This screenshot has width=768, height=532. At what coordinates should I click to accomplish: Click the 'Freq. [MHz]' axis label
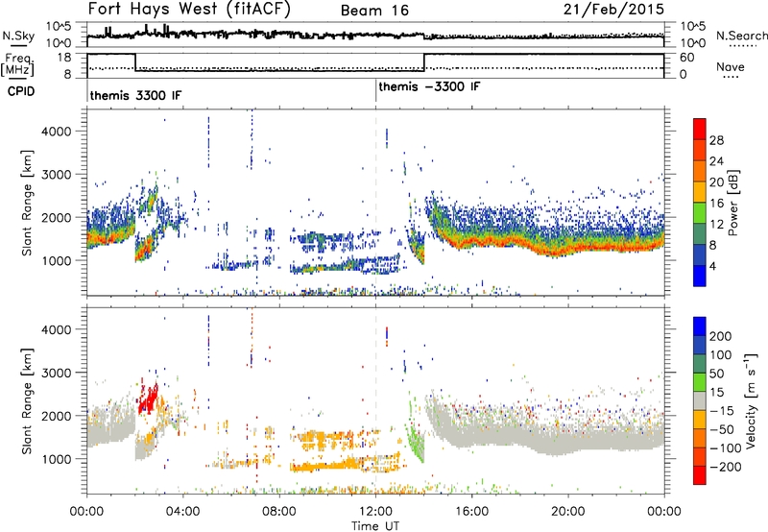pos(19,65)
